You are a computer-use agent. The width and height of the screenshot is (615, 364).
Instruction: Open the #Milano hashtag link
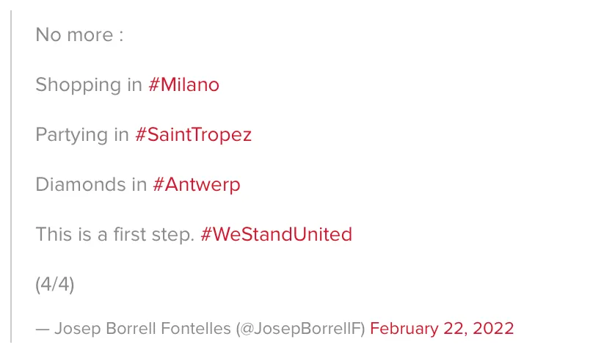click(183, 84)
